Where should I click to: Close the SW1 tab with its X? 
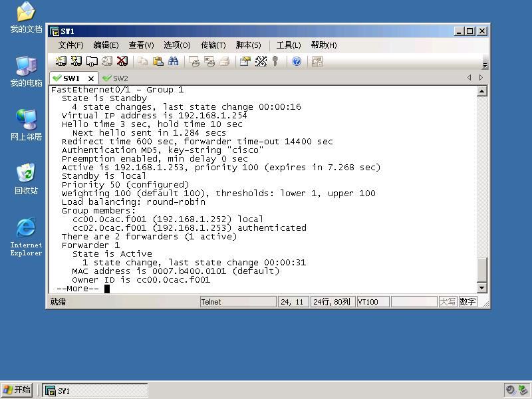[91, 78]
